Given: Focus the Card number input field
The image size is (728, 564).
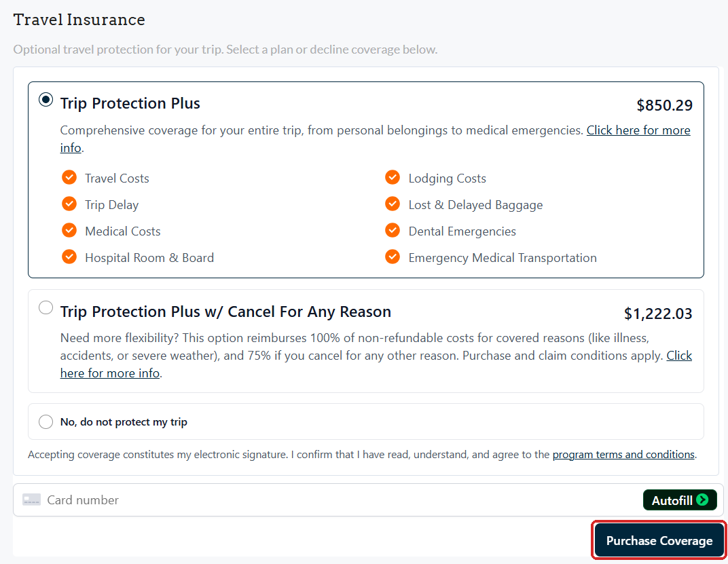Looking at the screenshot, I should click(344, 500).
